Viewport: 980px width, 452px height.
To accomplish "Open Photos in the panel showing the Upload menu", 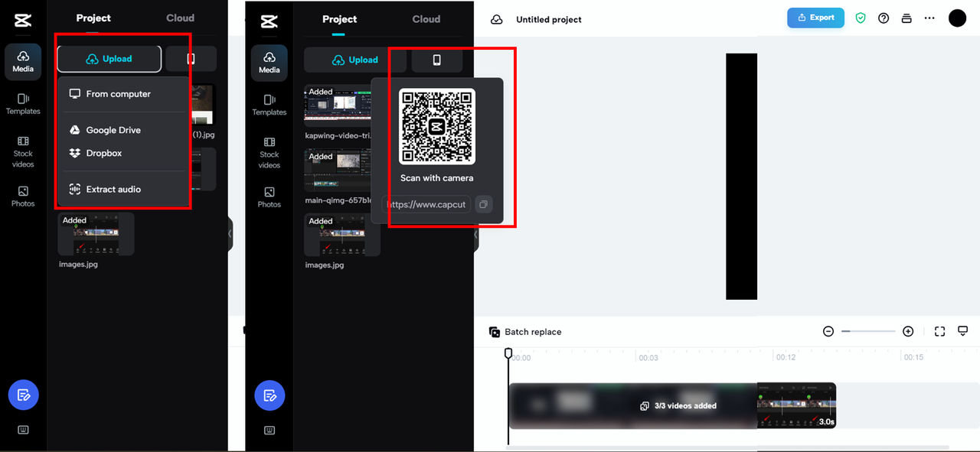I will click(x=23, y=197).
